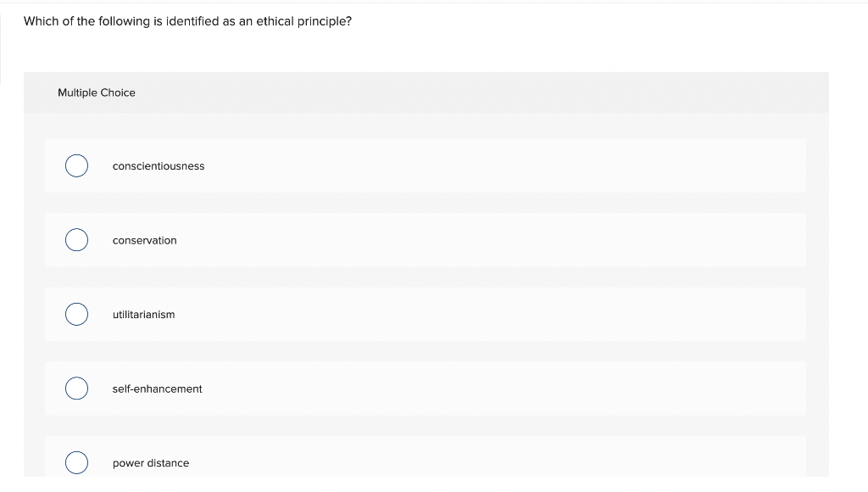Click the conscientiousness answer label

click(x=159, y=166)
